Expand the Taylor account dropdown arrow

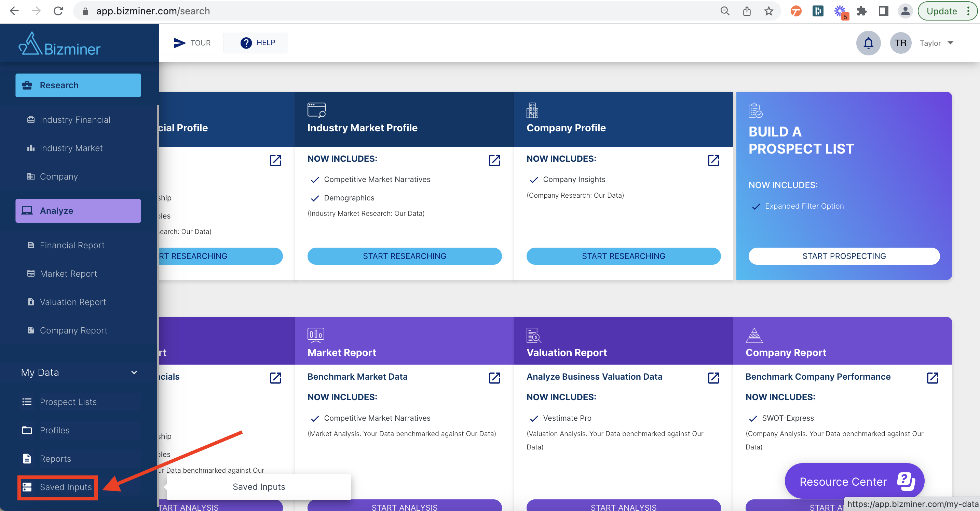tap(950, 43)
